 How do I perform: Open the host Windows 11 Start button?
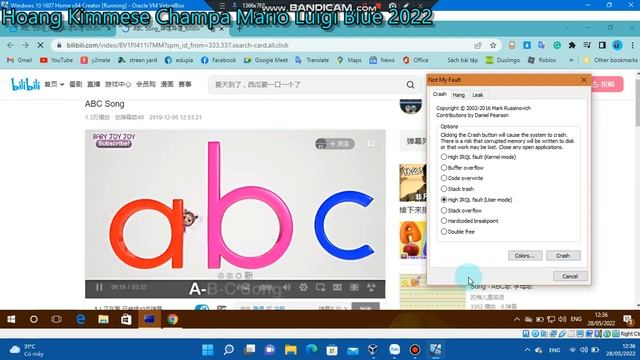point(208,350)
